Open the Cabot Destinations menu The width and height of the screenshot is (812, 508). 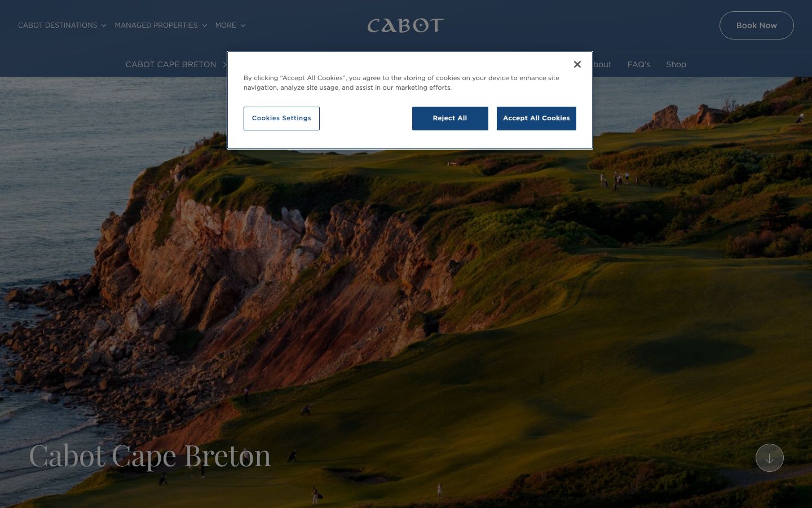click(62, 25)
